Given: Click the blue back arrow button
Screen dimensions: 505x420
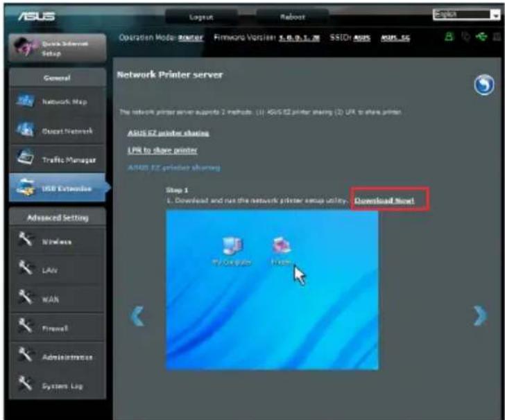Looking at the screenshot, I should click(x=484, y=85).
